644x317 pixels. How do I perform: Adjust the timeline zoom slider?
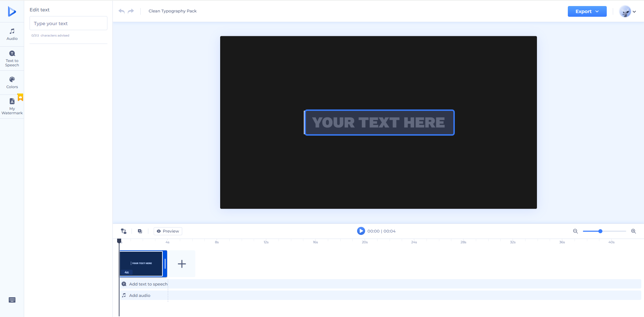tap(600, 231)
